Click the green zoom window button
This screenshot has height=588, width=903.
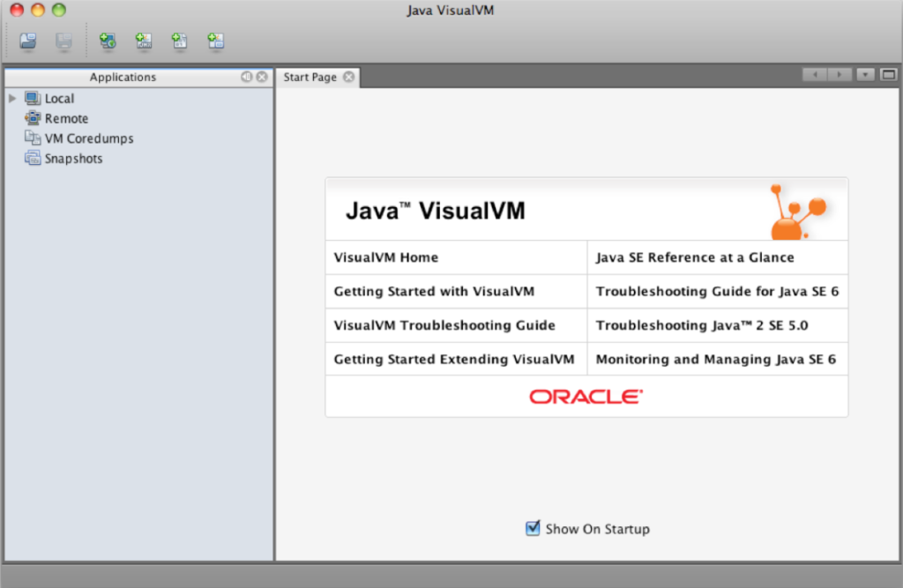(x=59, y=10)
